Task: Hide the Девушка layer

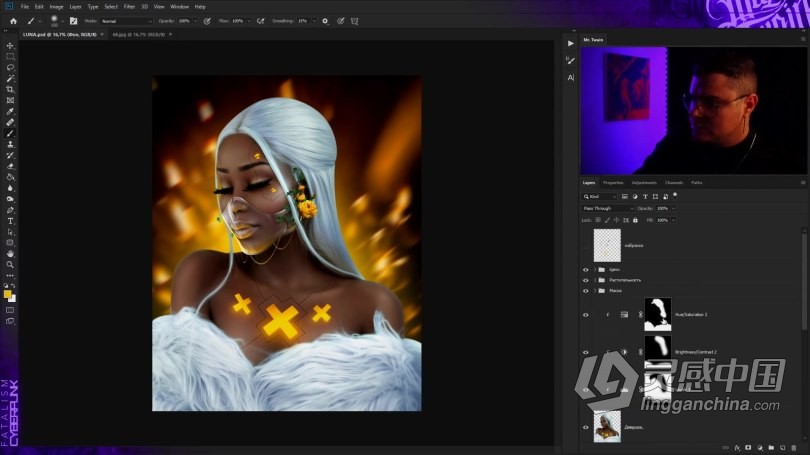Action: pos(585,427)
